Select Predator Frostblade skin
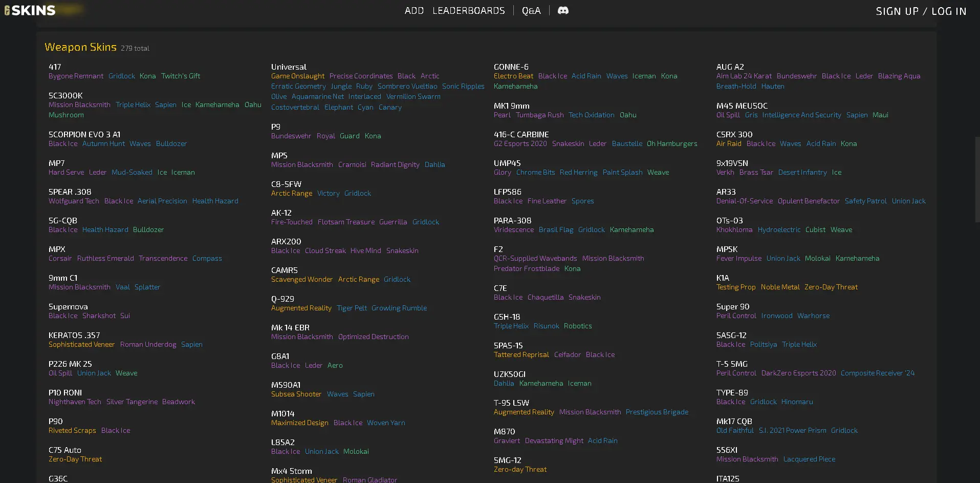Screen dimensions: 980x483 (526, 269)
